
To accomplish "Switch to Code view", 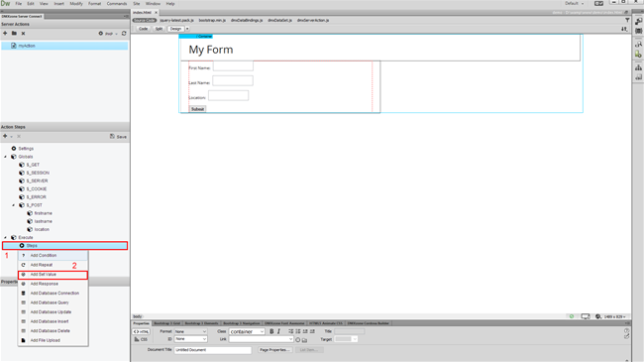I will 143,29.
